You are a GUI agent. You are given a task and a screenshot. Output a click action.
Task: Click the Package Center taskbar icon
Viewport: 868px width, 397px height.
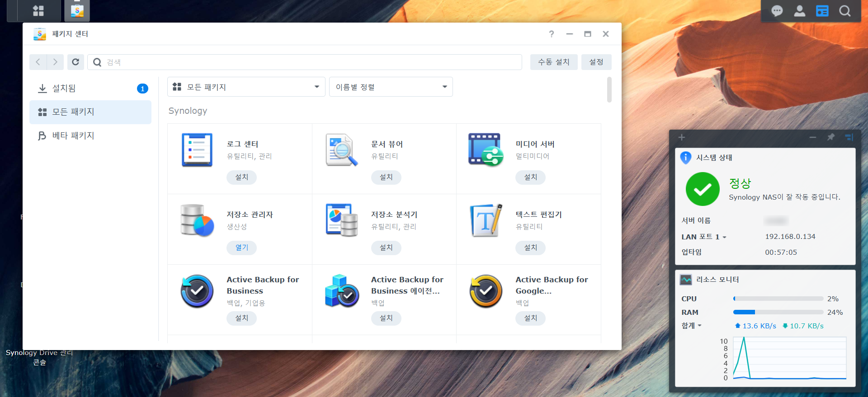77,11
